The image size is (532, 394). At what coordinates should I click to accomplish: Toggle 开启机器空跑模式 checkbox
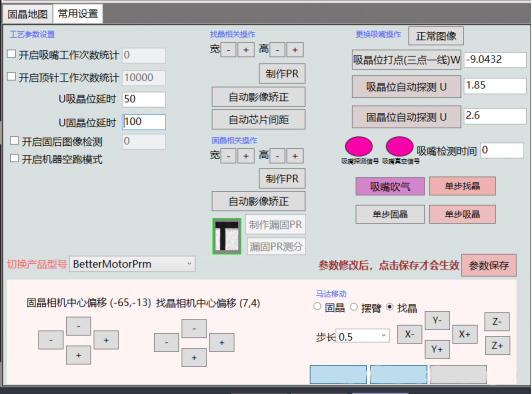14,158
